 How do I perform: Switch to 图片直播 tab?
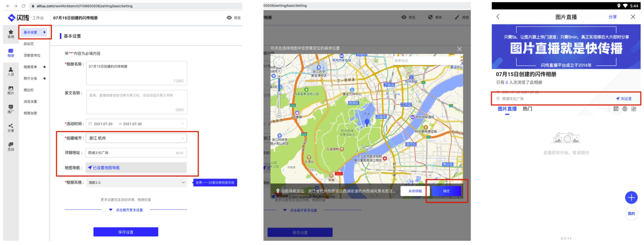tap(507, 109)
